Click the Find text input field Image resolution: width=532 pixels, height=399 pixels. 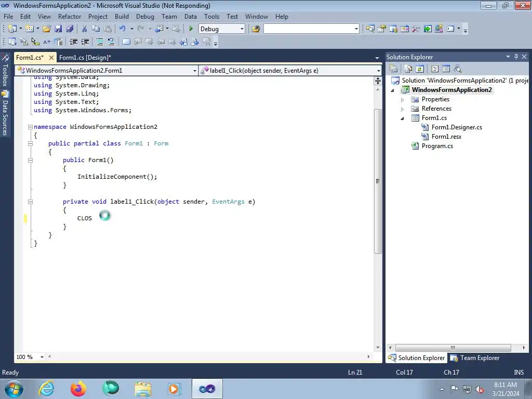[308, 29]
